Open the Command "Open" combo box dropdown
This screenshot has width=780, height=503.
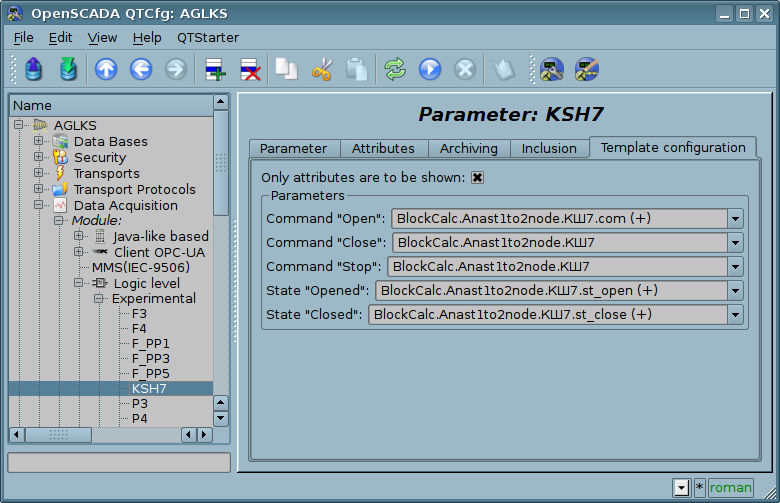tap(735, 219)
